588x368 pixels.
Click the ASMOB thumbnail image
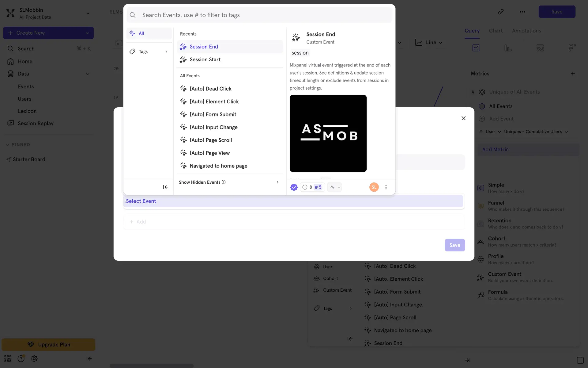[x=328, y=133]
